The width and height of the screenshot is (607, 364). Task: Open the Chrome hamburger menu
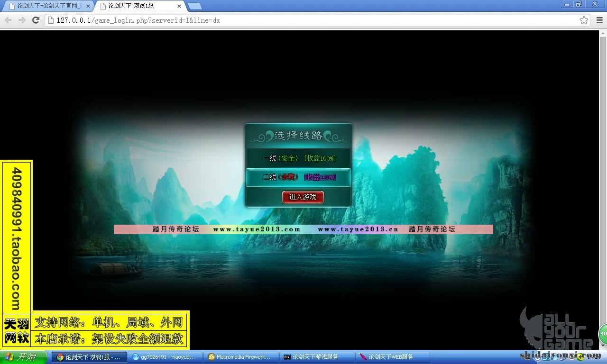(x=598, y=20)
